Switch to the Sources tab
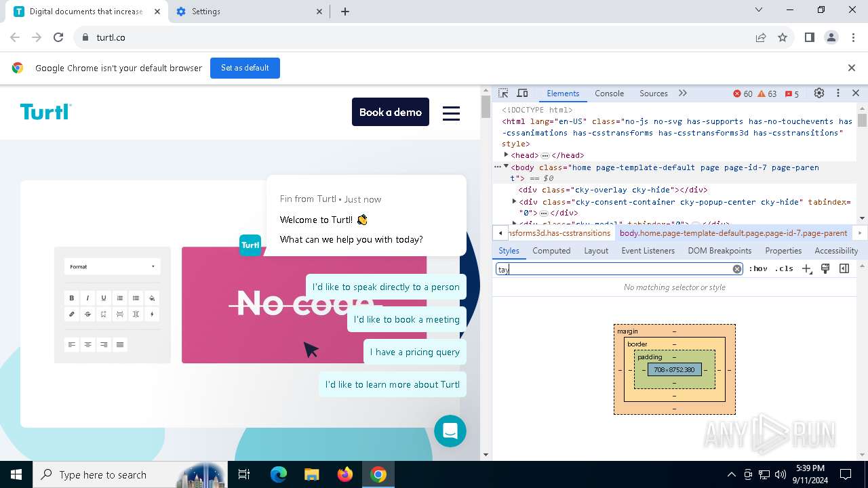868x488 pixels. 654,94
